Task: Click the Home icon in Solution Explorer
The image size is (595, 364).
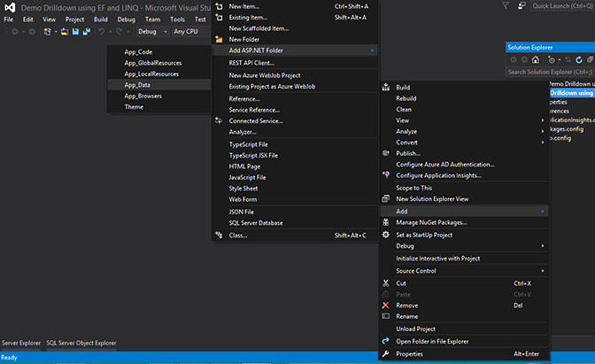Action: pos(537,59)
